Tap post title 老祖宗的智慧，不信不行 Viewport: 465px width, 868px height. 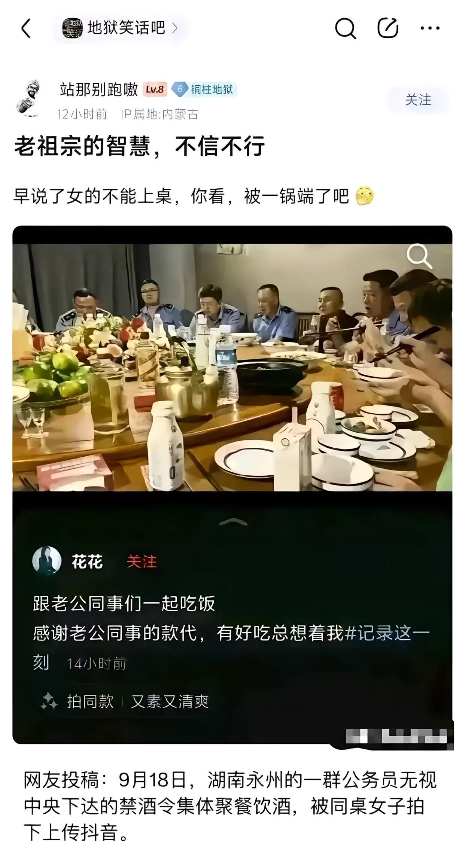coord(139,146)
